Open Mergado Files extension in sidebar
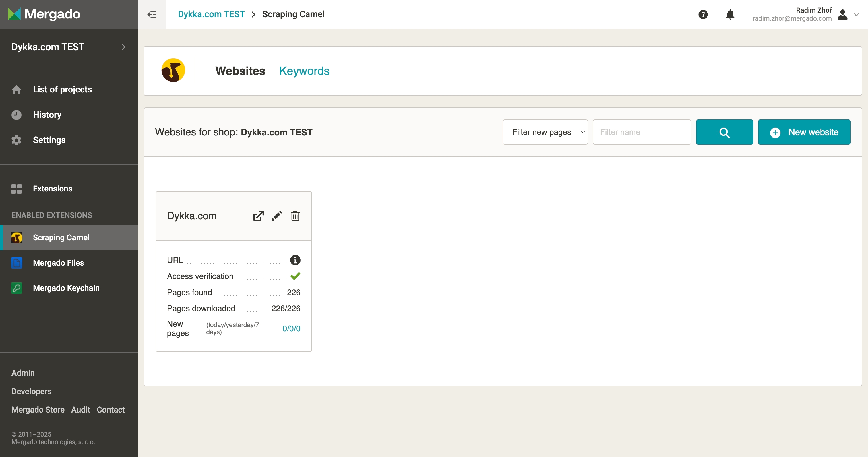This screenshot has height=457, width=868. (58, 263)
